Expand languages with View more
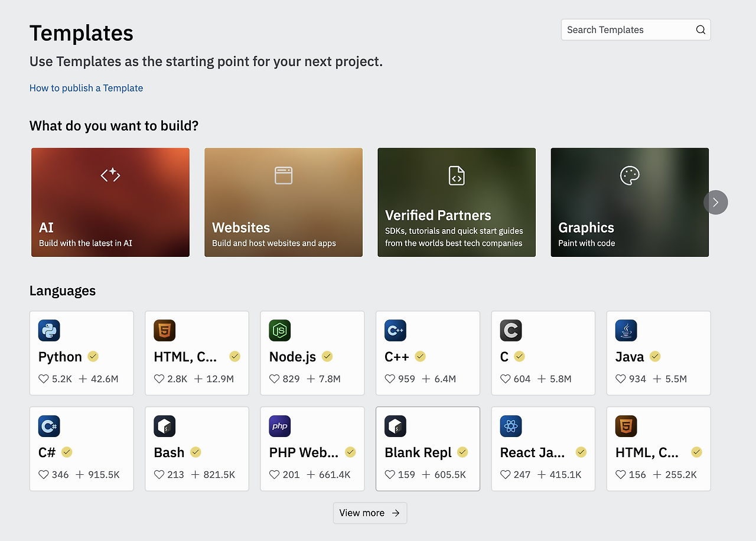 (370, 513)
